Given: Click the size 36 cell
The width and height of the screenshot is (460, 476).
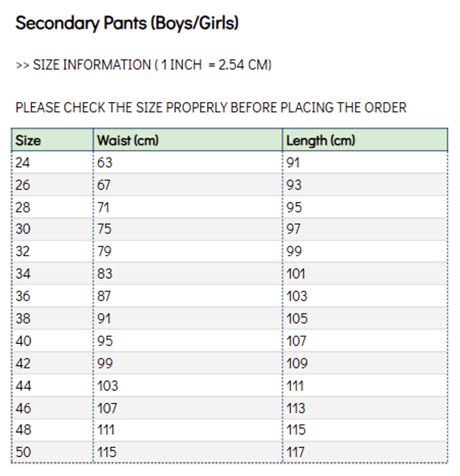Looking at the screenshot, I should click(23, 296).
